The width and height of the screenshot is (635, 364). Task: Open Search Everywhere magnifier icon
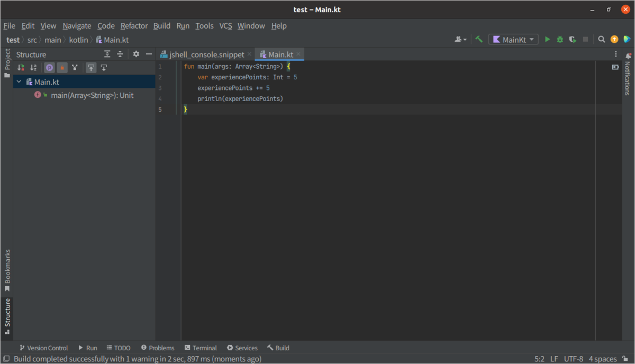602,39
